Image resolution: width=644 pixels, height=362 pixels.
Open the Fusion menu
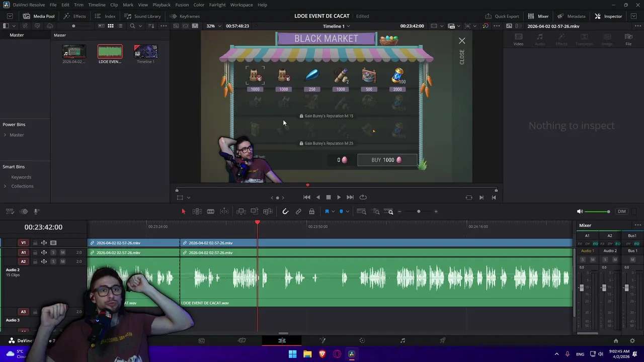pos(182,5)
